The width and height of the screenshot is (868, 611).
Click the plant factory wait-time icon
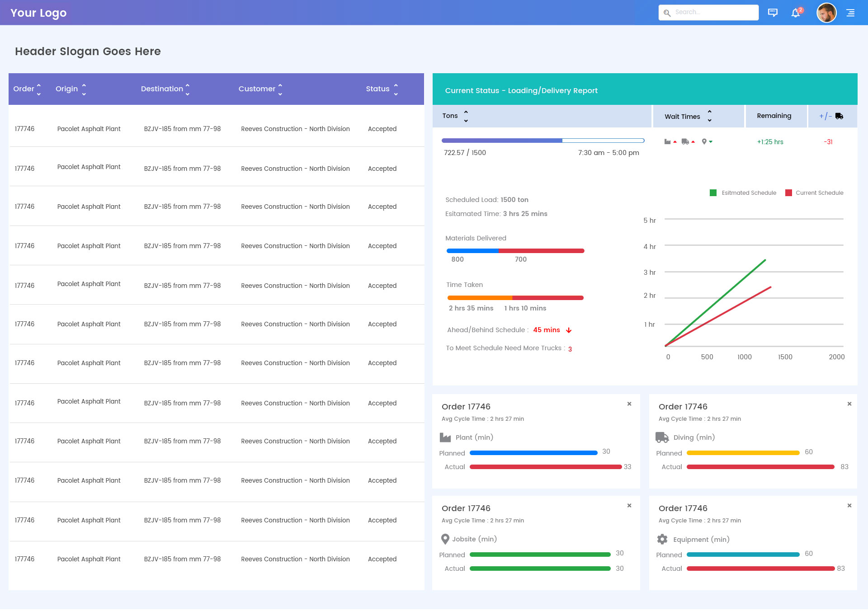667,142
